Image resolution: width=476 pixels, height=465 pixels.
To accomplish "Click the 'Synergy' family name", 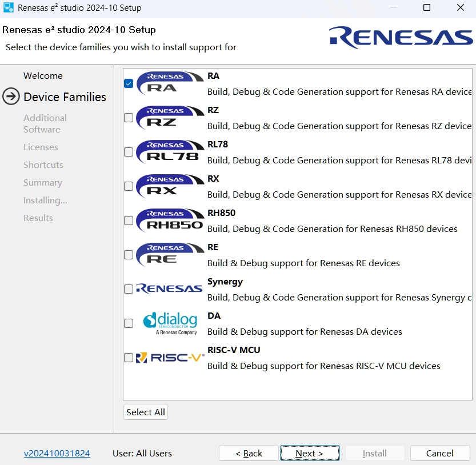I will pyautogui.click(x=225, y=282).
